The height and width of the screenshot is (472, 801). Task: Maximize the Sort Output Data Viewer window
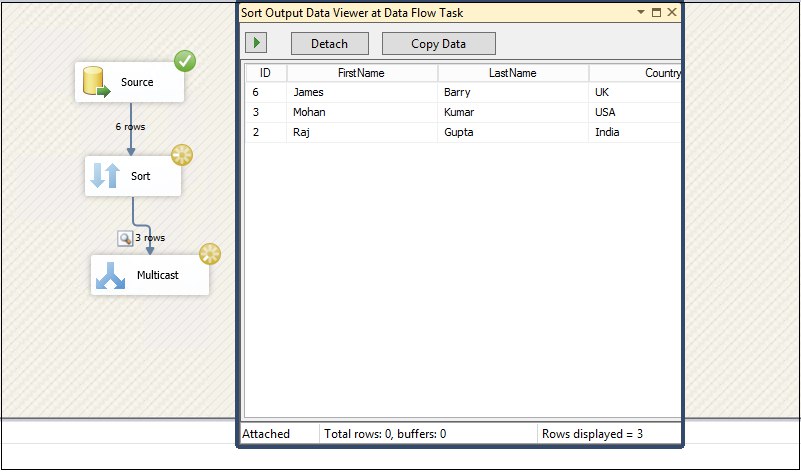[656, 12]
